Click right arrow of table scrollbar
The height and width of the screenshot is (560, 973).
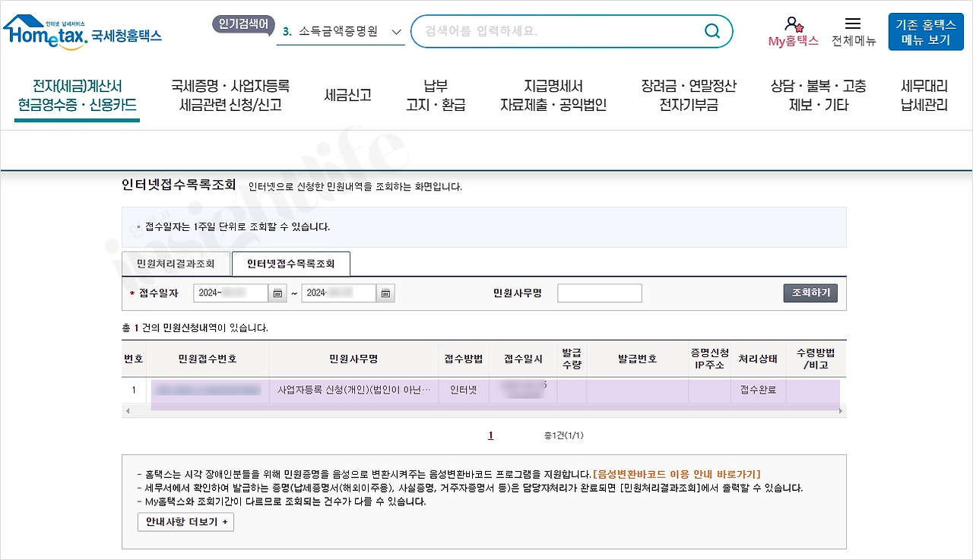pos(841,411)
